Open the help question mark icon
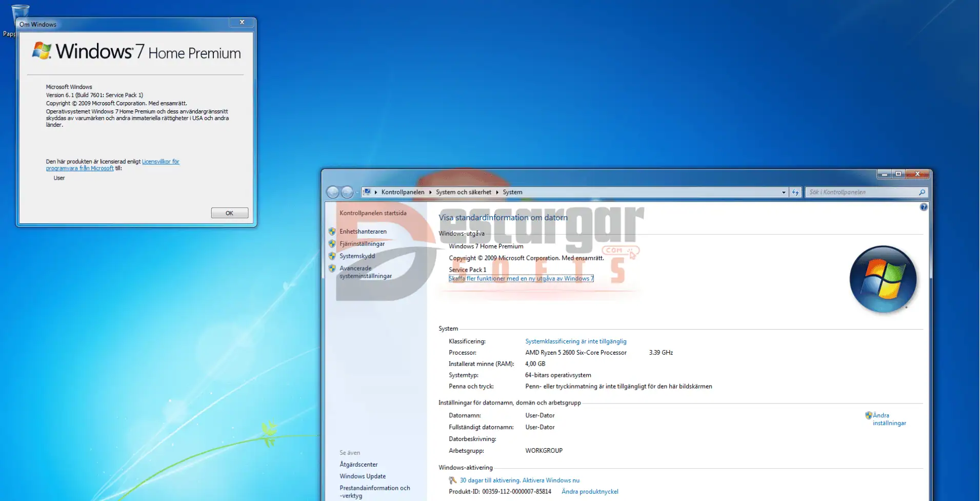The width and height of the screenshot is (980, 501). 923,207
